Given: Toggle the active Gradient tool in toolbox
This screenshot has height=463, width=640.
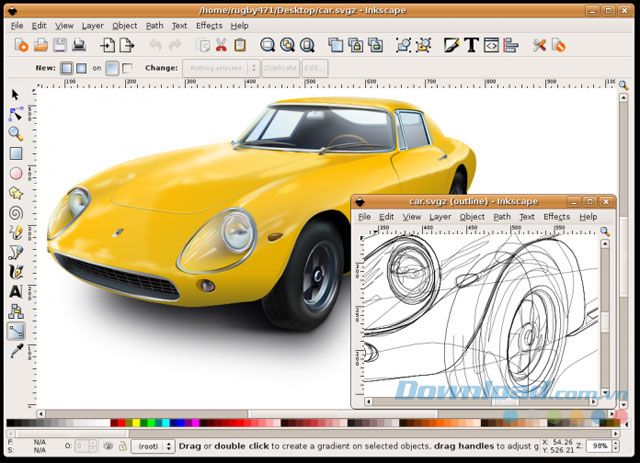Looking at the screenshot, I should point(16,331).
